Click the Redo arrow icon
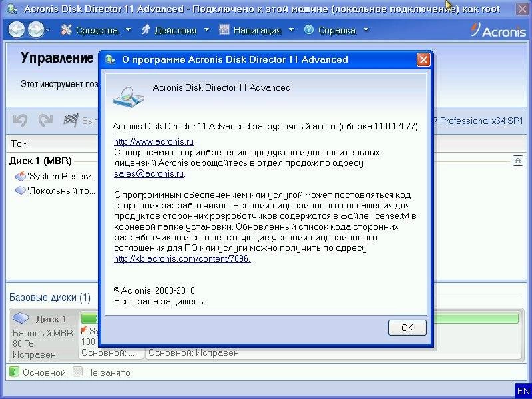Viewport: 532px width, 399px height. (x=45, y=120)
